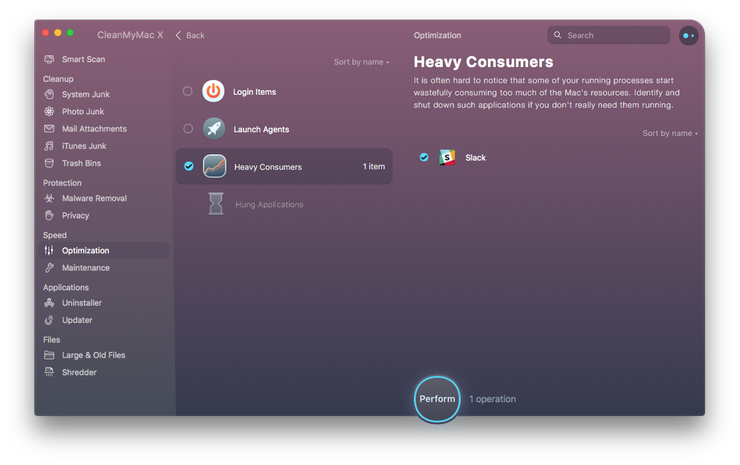This screenshot has height=465, width=740.
Task: Click the Optimization label in sidebar
Action: 85,251
